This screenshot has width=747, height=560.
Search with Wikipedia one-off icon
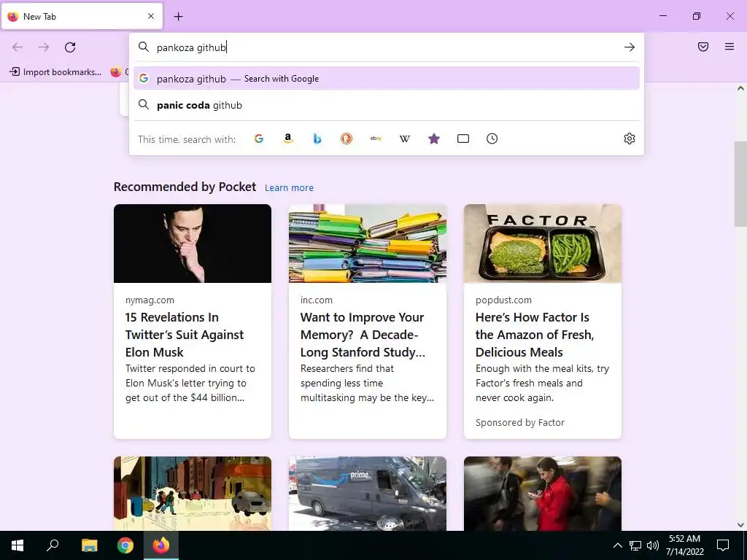[x=404, y=139]
